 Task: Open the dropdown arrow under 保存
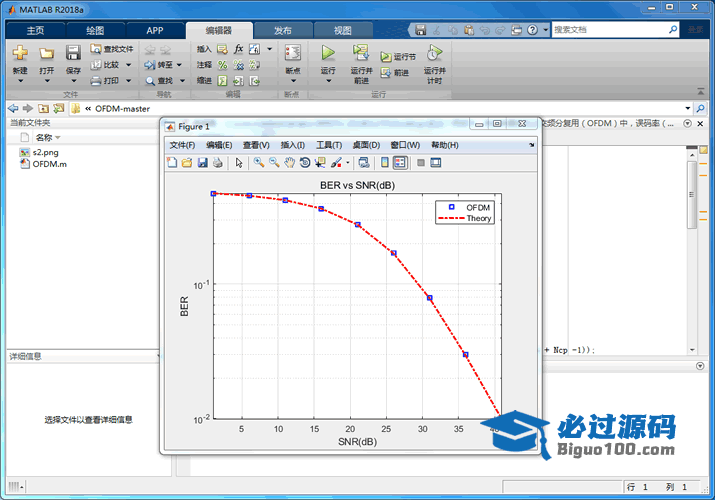coord(73,81)
